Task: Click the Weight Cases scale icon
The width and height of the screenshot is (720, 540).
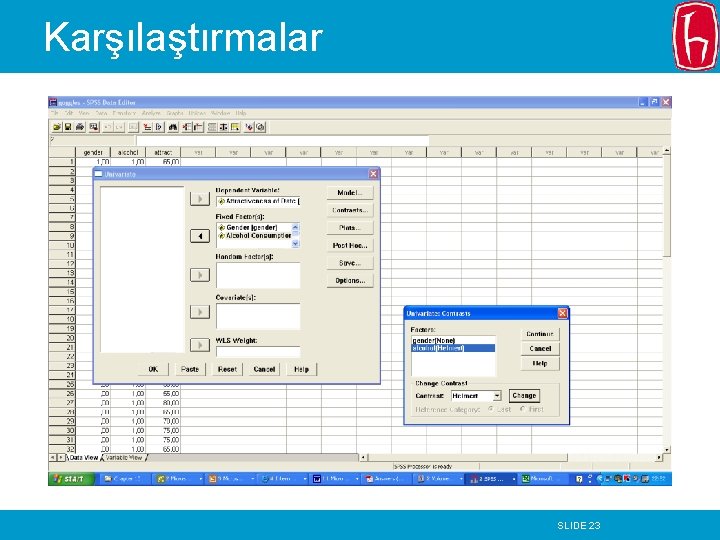Action: [x=223, y=127]
